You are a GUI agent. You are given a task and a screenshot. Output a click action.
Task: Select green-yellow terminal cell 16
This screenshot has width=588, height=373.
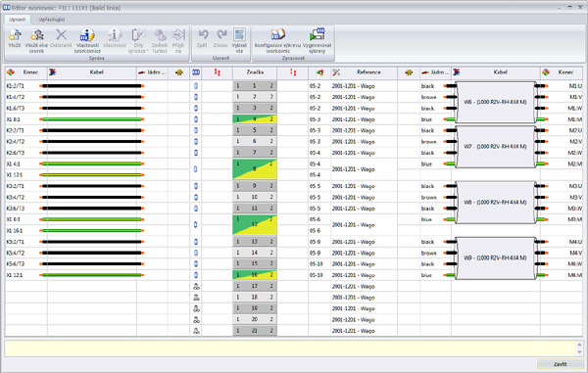tap(255, 275)
